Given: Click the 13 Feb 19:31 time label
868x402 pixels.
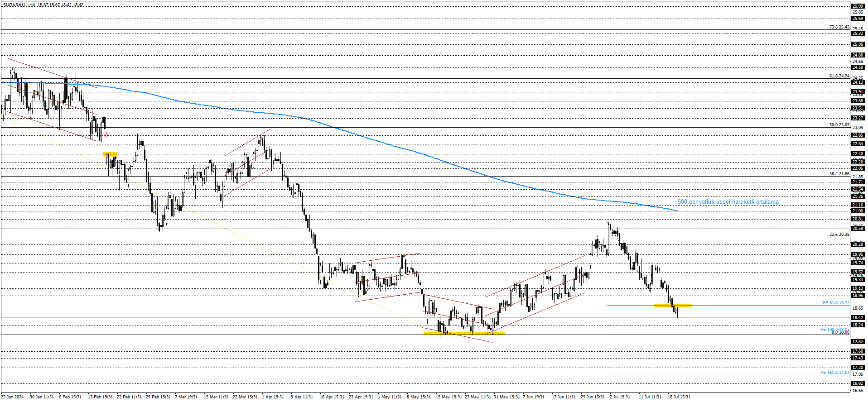Looking at the screenshot, I should pos(100,397).
